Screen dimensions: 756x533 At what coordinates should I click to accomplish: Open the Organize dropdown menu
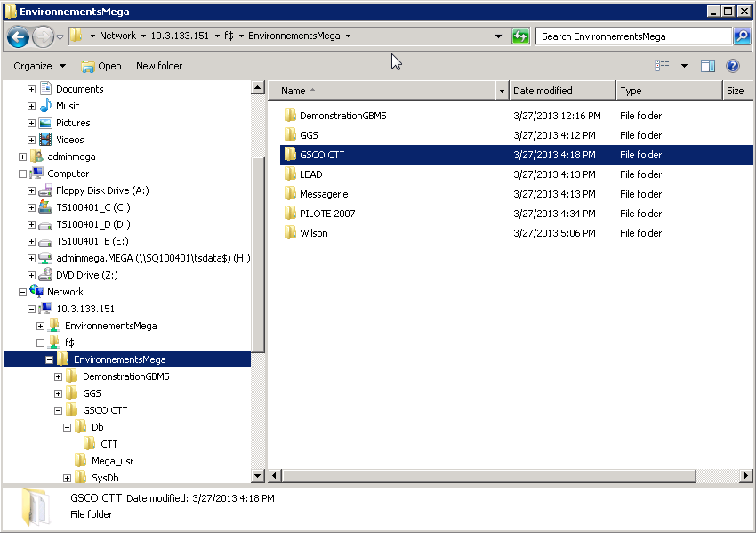tap(39, 66)
